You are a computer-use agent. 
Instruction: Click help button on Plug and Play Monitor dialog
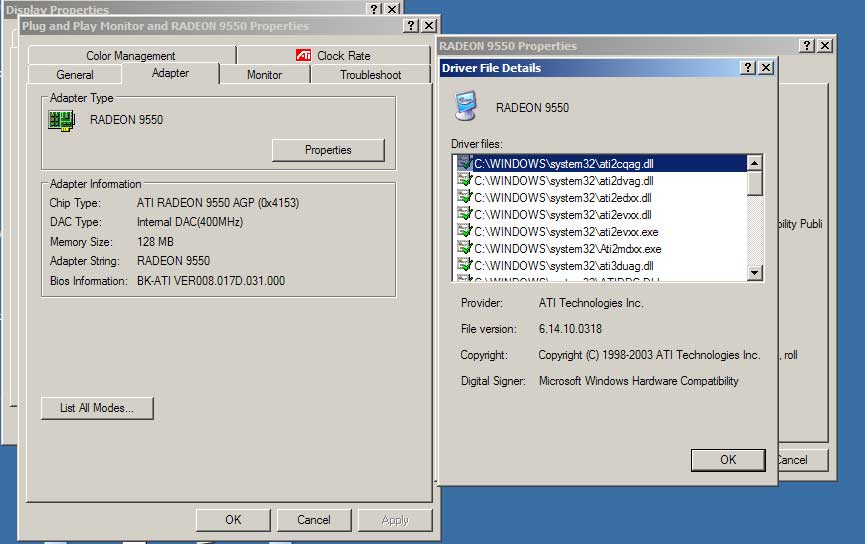coord(411,26)
